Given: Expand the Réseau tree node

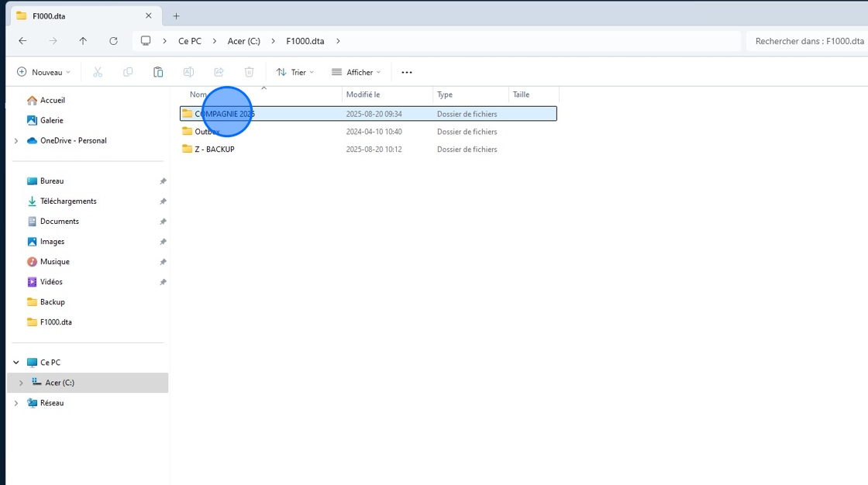Looking at the screenshot, I should click(x=16, y=403).
